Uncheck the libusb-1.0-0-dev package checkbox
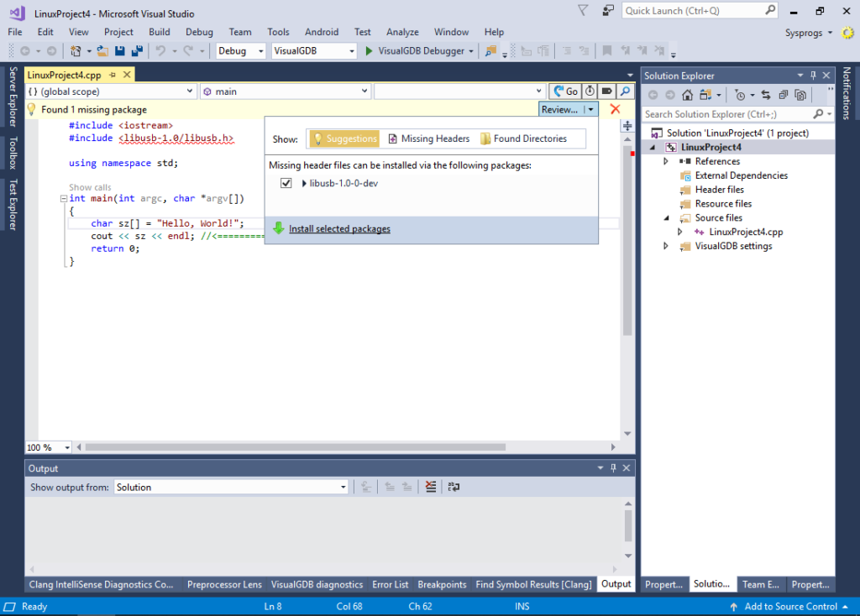The image size is (860, 616). pos(286,183)
